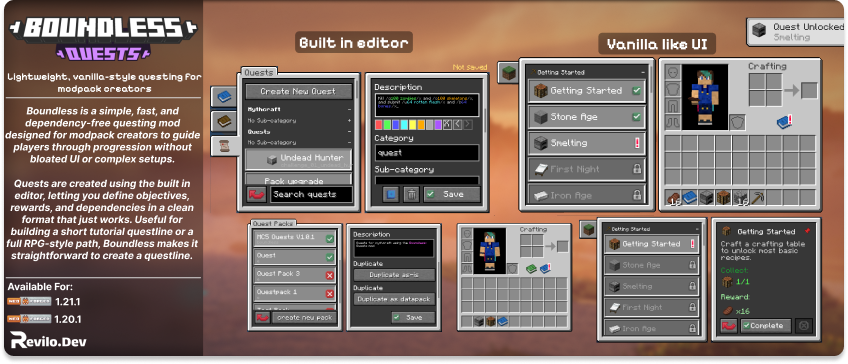Open the Smelting quest with exclamation mark
Image resolution: width=848 pixels, height=364 pixels.
point(587,143)
